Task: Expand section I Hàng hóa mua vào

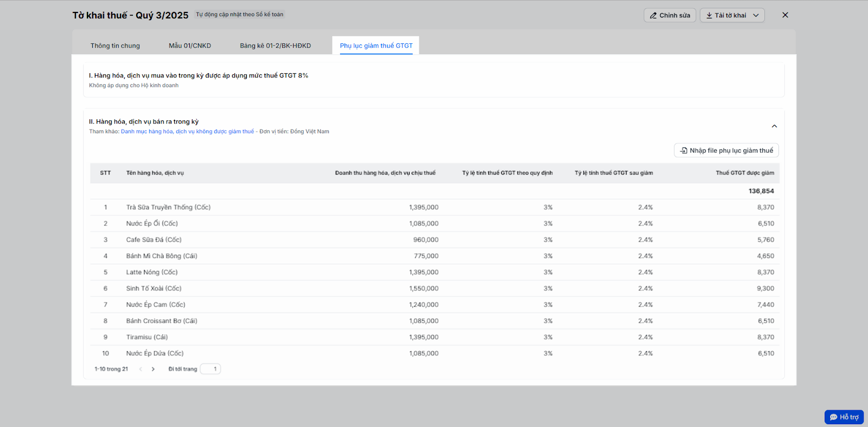Action: tap(199, 76)
